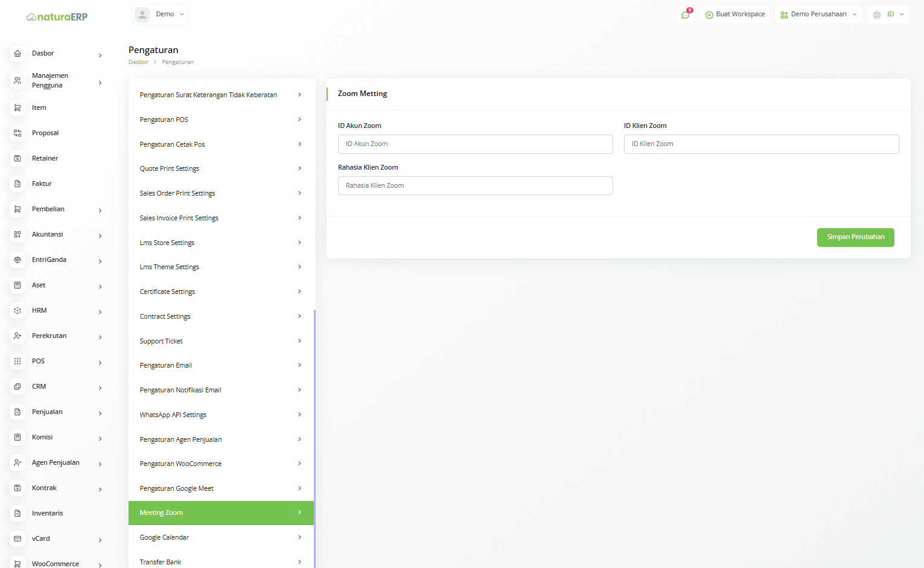Viewport: 924px width, 568px height.
Task: Open Pengaturan Email section
Action: point(221,365)
